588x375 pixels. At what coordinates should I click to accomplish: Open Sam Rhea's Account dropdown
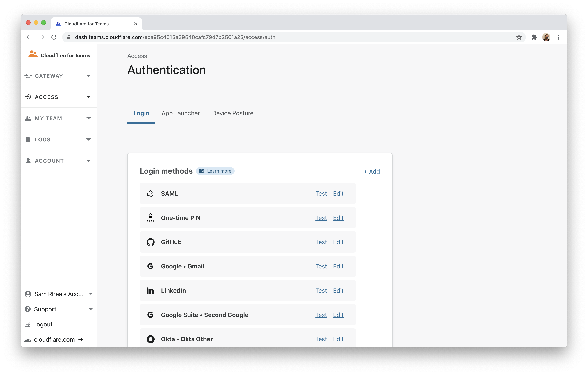tap(59, 294)
